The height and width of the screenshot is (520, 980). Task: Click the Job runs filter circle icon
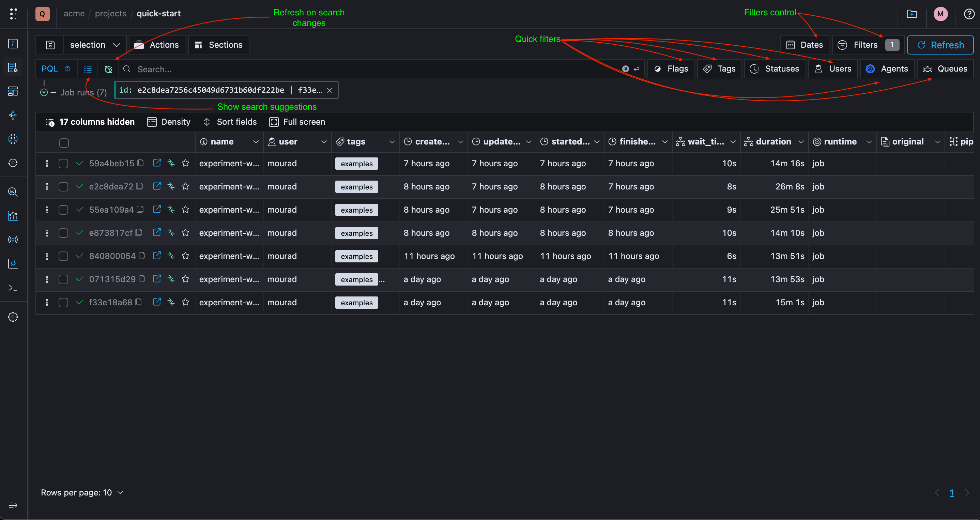pyautogui.click(x=44, y=92)
